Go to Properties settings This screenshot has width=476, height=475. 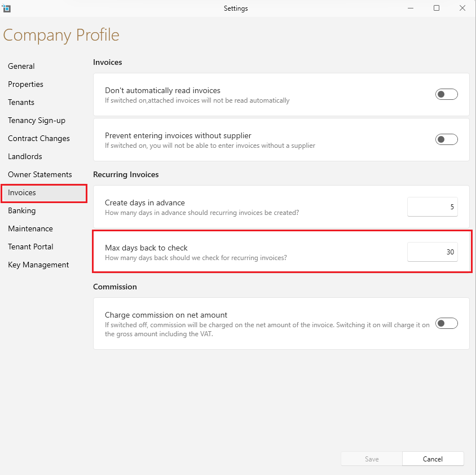[25, 84]
